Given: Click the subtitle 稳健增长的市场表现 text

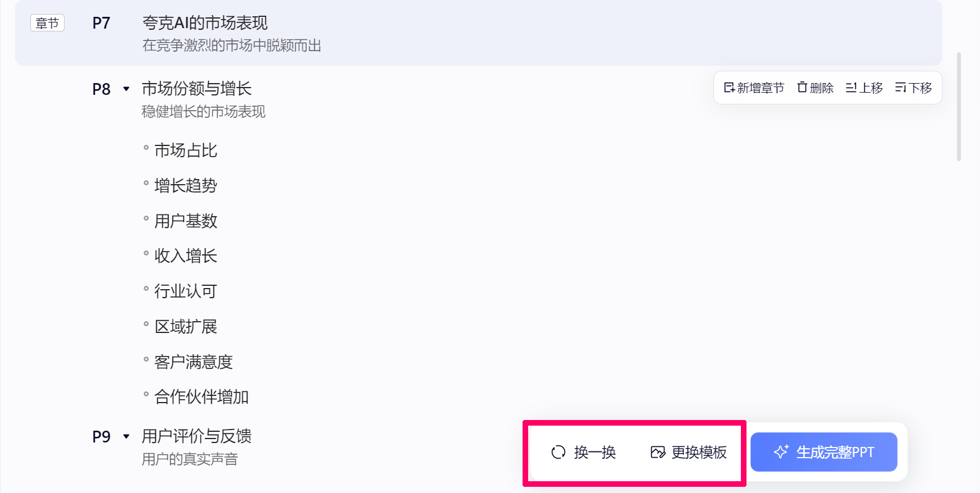Looking at the screenshot, I should coord(203,112).
